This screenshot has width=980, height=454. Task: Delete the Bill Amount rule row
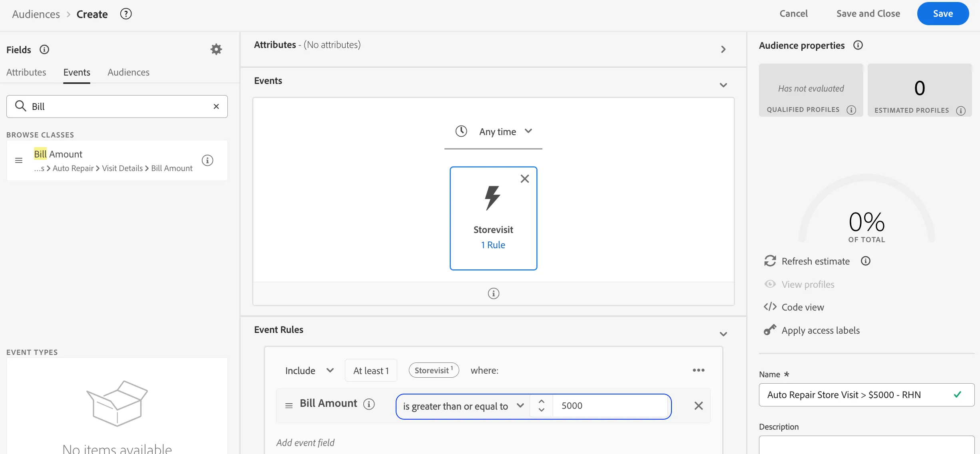pos(699,406)
